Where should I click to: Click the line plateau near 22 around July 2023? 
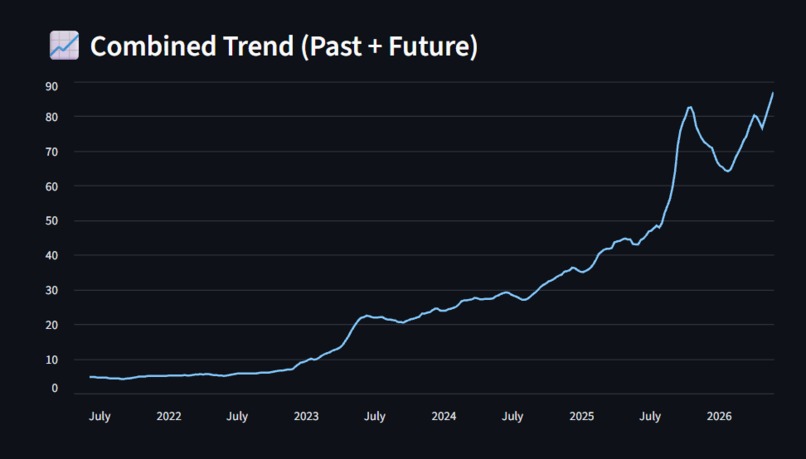point(367,316)
